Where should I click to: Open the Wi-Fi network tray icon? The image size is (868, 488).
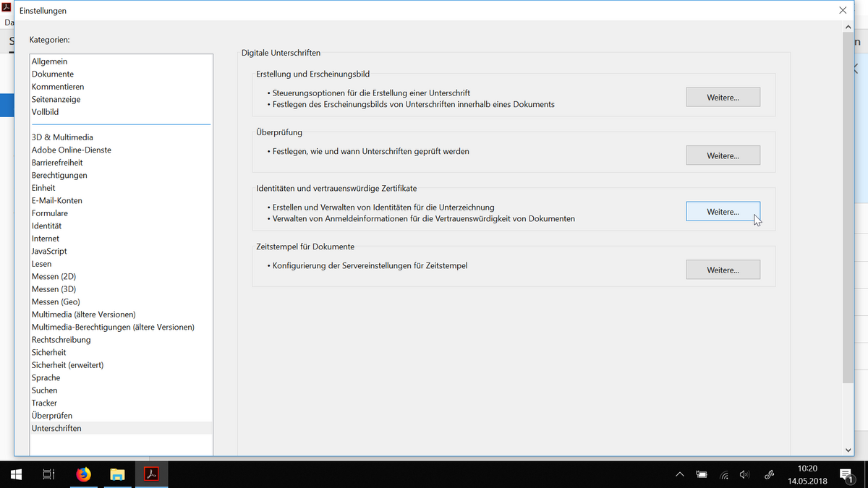coord(724,475)
